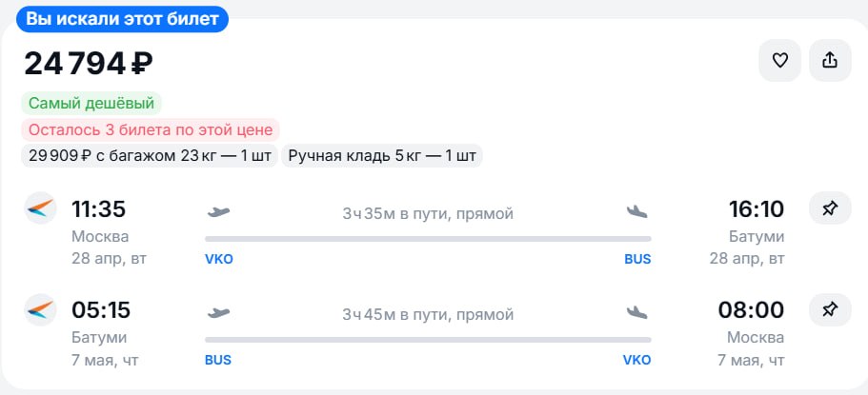Image resolution: width=868 pixels, height=395 pixels.
Task: Click the 24 794 ₽ ticket price
Action: [89, 63]
